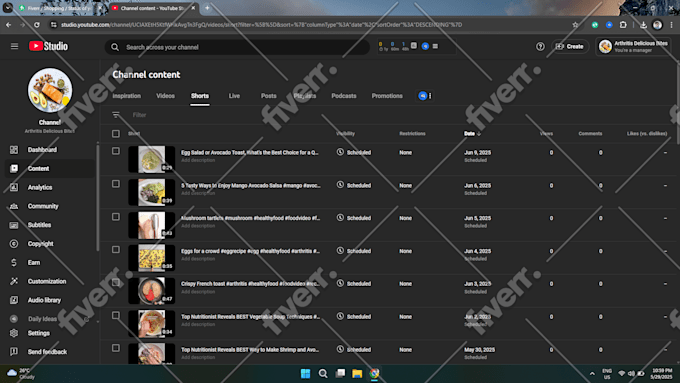
Task: Open the account switcher for Arthritis Delicious Bites
Action: pyautogui.click(x=634, y=46)
